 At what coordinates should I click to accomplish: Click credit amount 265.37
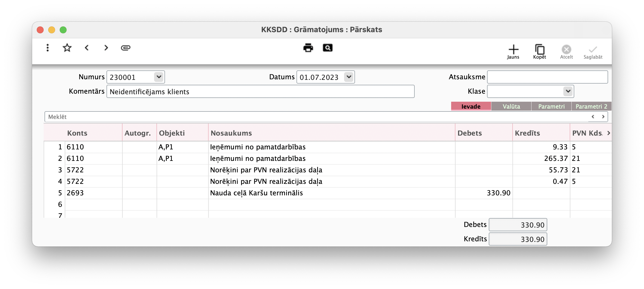coord(541,159)
